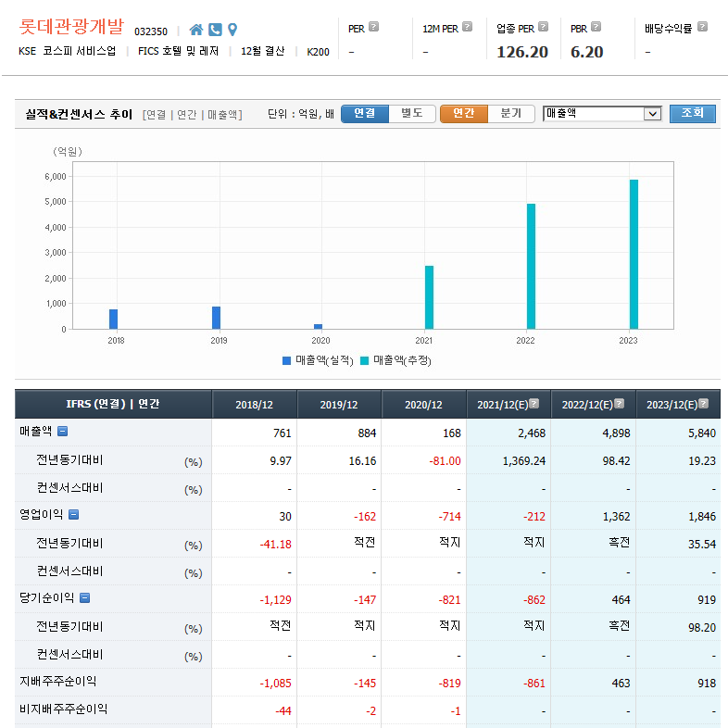Click the 롯데관광개발 company name
Screen dimensions: 728x728
click(x=71, y=27)
